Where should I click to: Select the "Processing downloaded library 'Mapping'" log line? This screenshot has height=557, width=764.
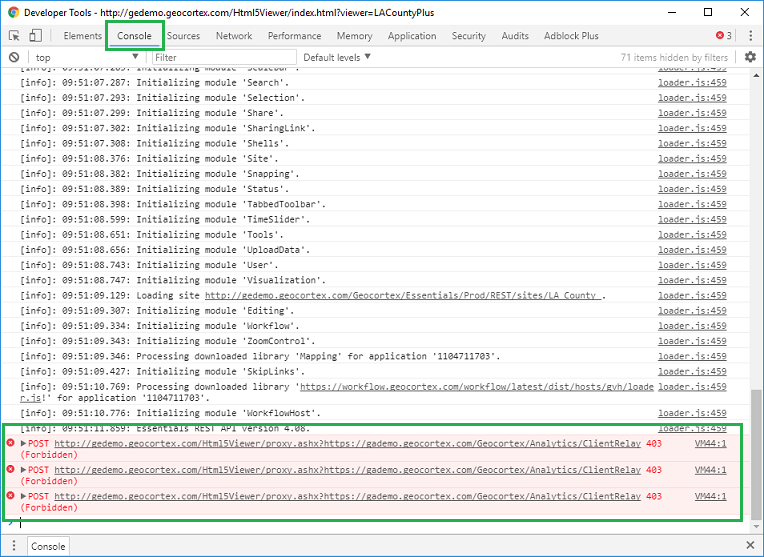[318, 356]
